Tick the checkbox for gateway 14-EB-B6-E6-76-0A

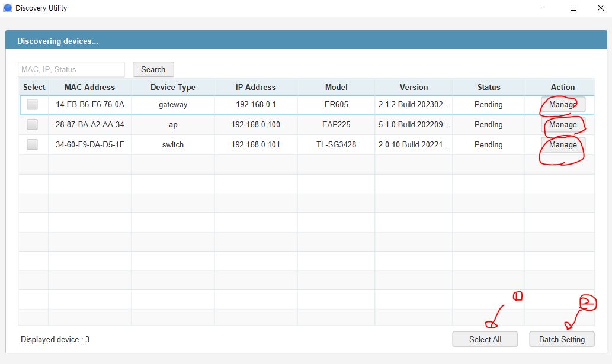point(32,104)
